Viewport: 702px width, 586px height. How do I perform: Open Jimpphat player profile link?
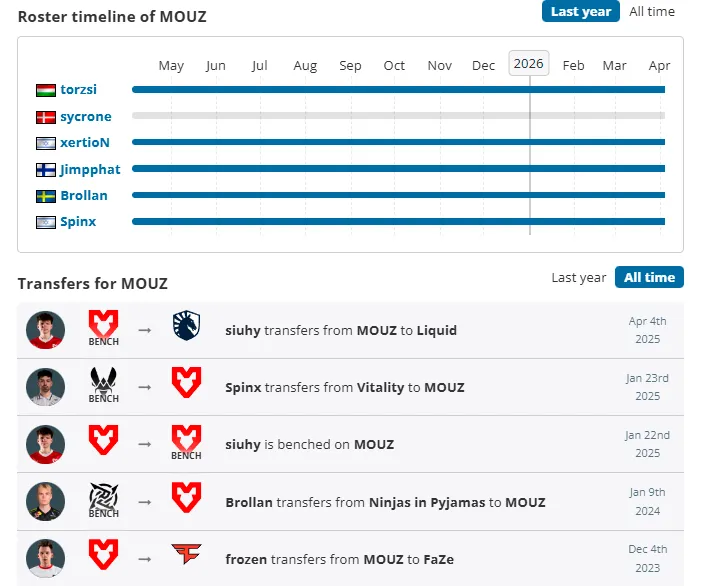90,169
